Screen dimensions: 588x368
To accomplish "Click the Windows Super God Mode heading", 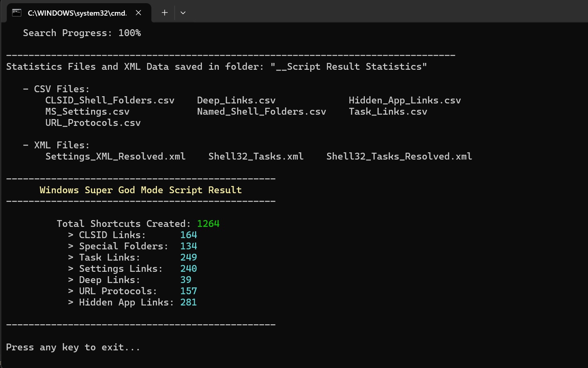I will click(x=140, y=190).
